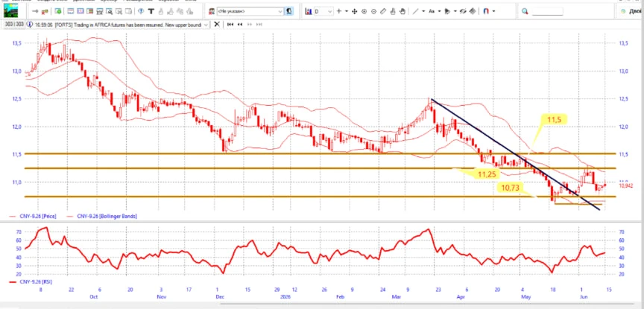
Task: Select the trend line drawing tool
Action: click(x=416, y=11)
